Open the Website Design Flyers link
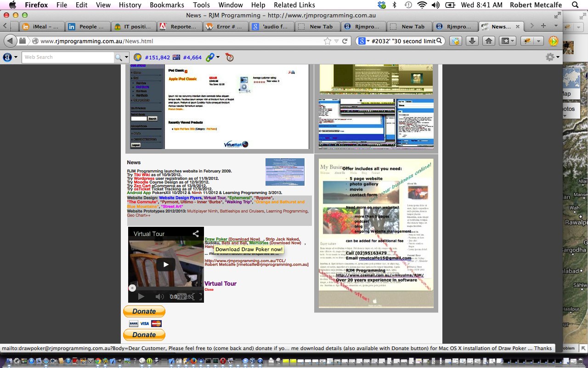 [x=180, y=197]
